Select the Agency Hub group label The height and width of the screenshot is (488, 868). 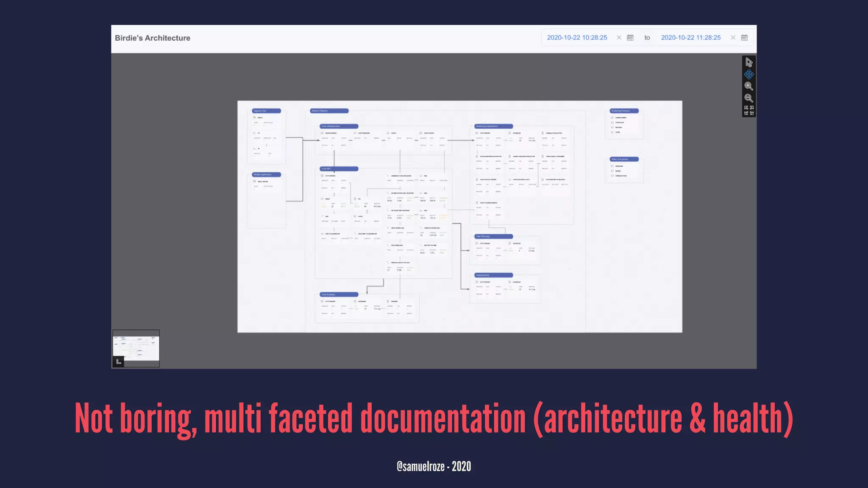tap(267, 111)
